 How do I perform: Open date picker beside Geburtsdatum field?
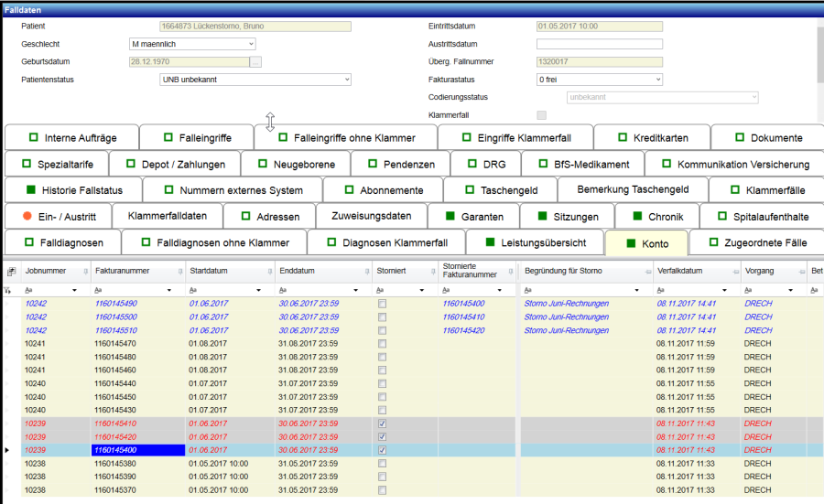pos(255,61)
